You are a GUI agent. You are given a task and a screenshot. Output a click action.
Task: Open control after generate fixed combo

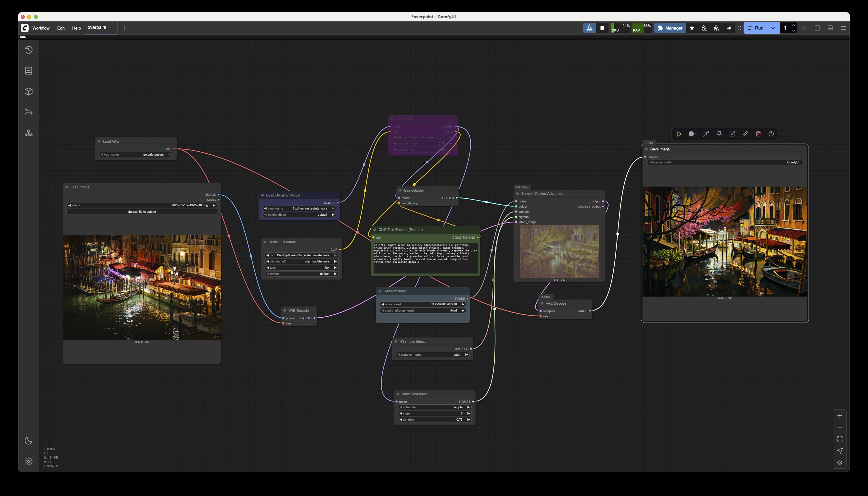pos(423,311)
